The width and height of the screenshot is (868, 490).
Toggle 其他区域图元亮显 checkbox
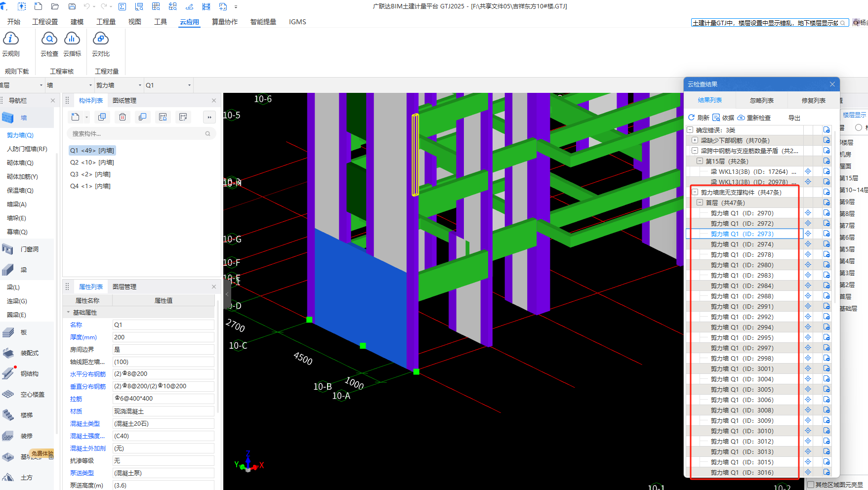point(811,485)
